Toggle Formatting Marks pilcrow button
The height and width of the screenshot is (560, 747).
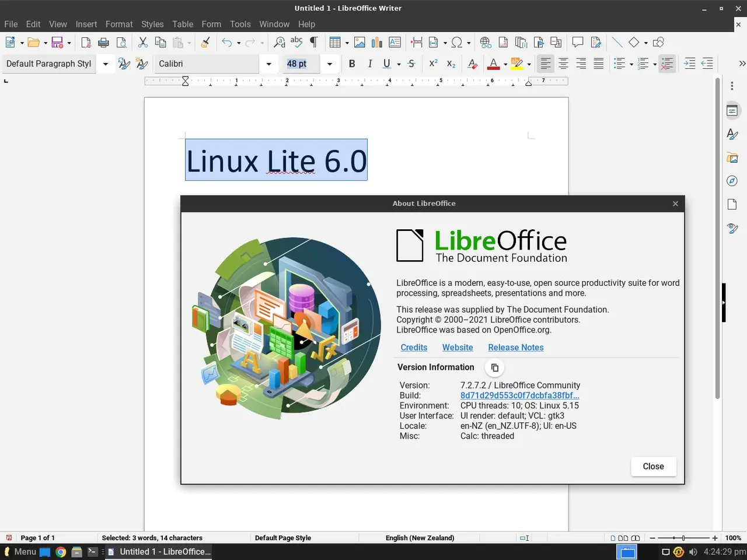coord(313,43)
